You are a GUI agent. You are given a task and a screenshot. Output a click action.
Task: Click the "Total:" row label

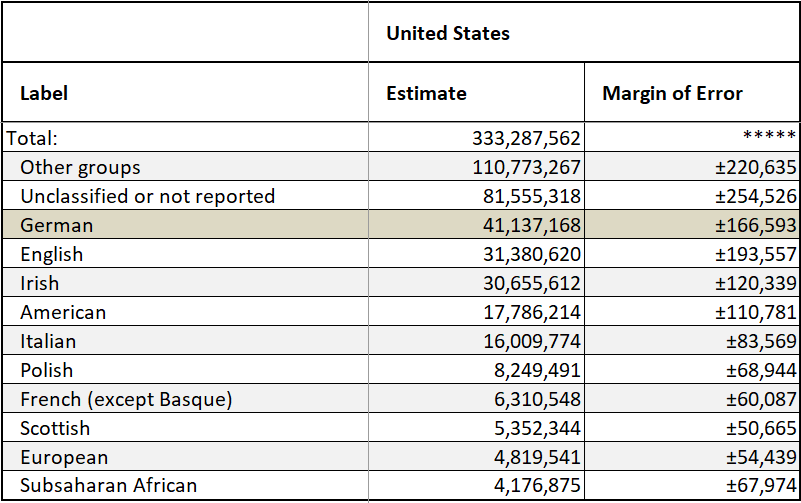[x=33, y=138]
